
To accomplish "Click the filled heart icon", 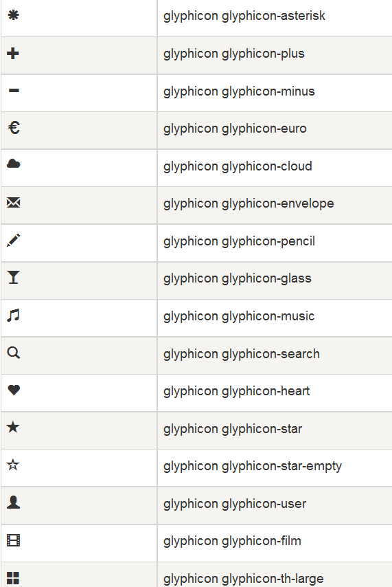I will [x=14, y=390].
